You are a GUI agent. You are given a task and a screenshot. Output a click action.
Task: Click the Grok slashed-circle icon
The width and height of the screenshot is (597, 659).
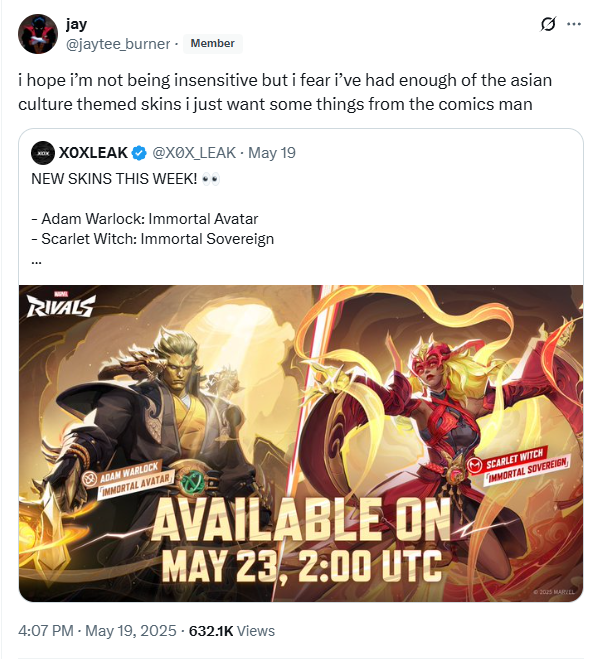click(548, 24)
